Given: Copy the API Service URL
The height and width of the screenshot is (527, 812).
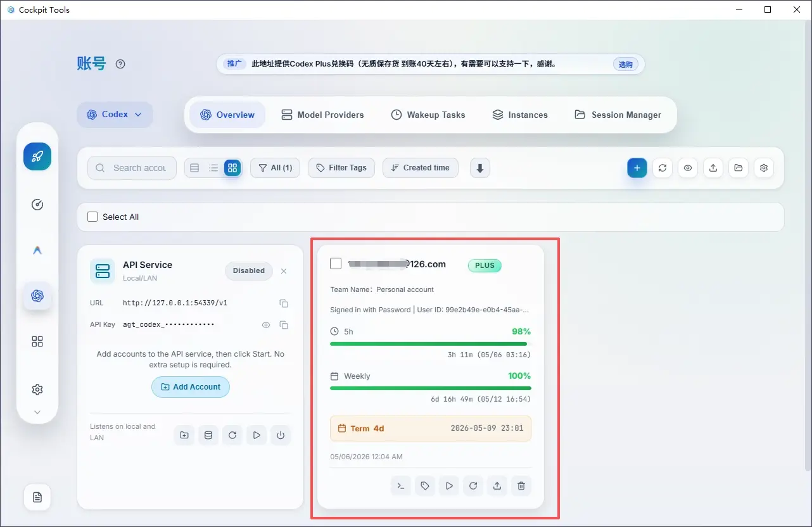Looking at the screenshot, I should click(284, 303).
